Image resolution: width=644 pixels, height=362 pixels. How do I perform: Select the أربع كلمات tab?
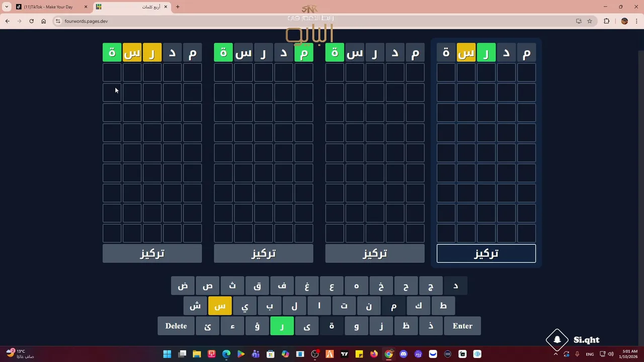(x=132, y=7)
